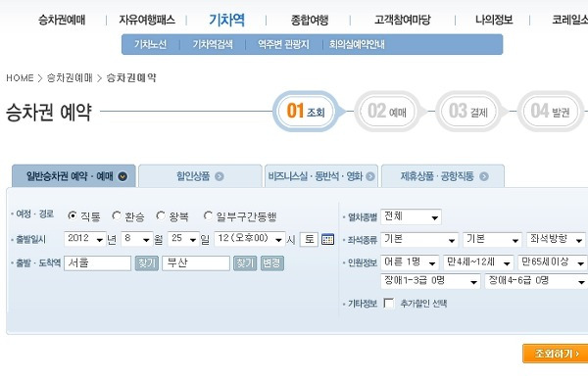Click the day-of-week box showing 토
The width and height of the screenshot is (588, 380).
309,239
